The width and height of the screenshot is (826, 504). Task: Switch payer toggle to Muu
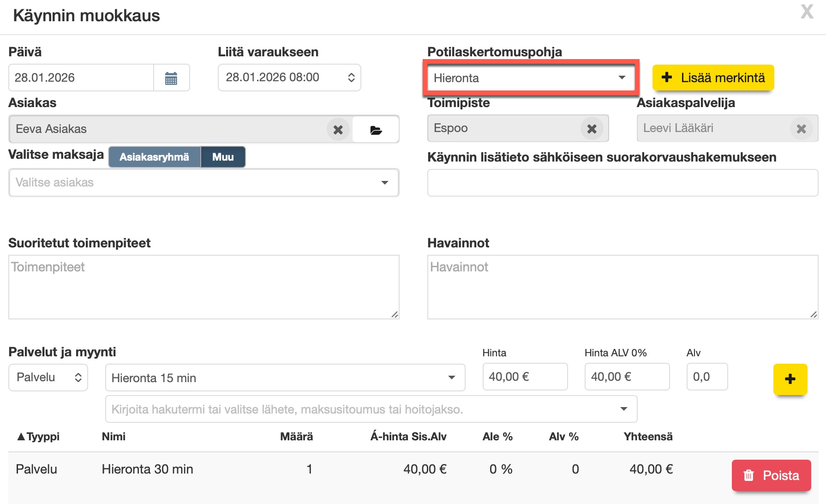(x=223, y=157)
